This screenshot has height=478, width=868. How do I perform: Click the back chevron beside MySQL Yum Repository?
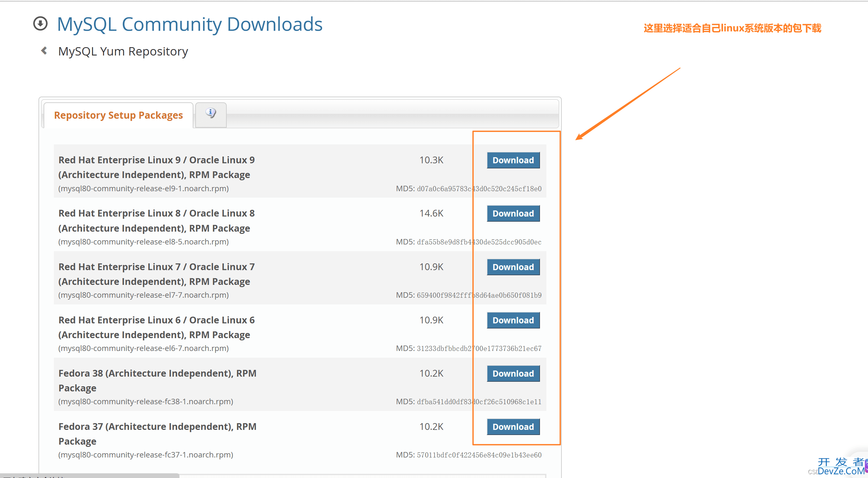[44, 51]
